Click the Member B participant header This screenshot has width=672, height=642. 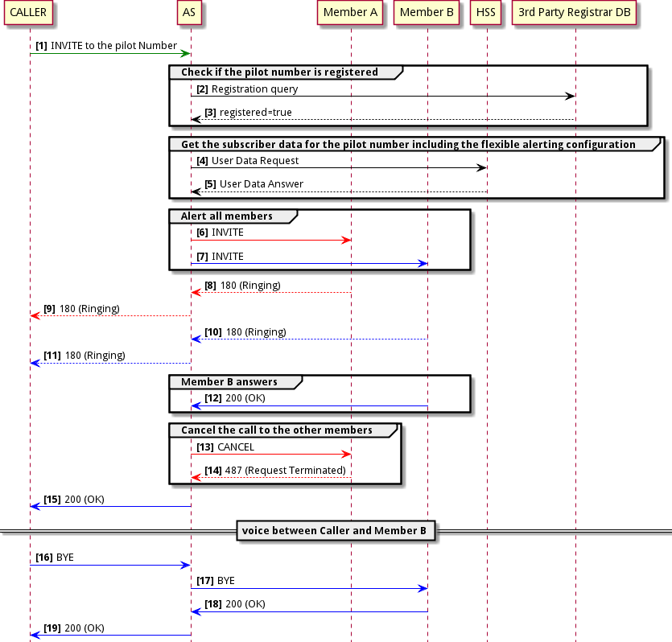pyautogui.click(x=427, y=12)
